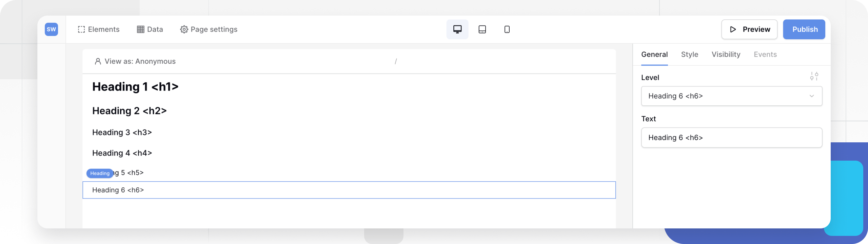Expand the Level dropdown

click(731, 96)
